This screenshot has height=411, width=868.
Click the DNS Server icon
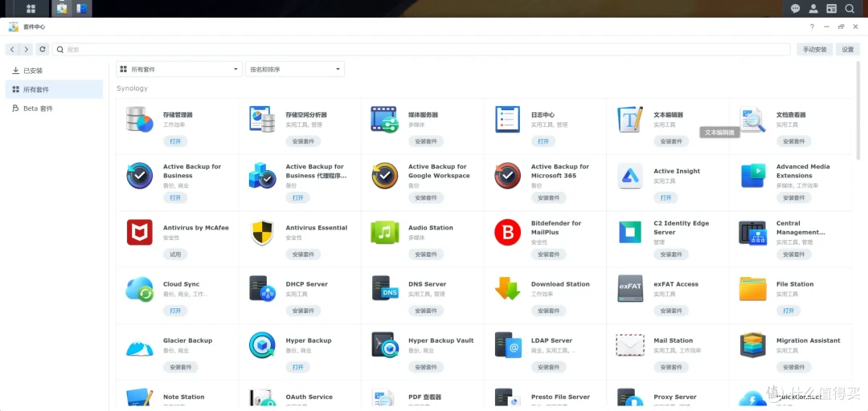point(385,289)
